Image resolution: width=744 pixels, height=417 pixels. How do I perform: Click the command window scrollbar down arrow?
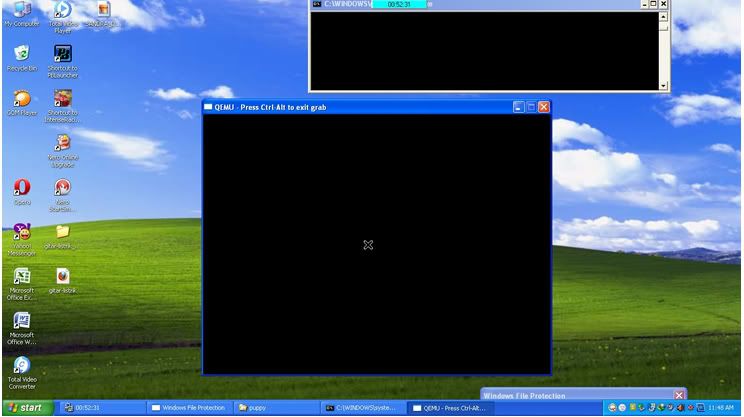pos(663,85)
